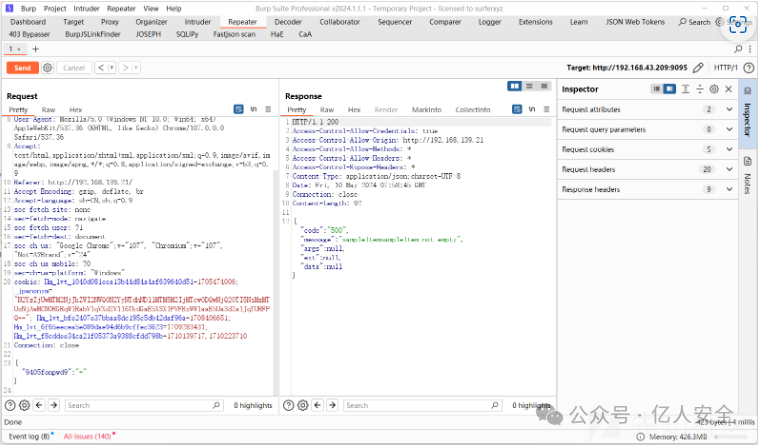Open All issues in status bar
The width and height of the screenshot is (758, 445).
click(89, 436)
